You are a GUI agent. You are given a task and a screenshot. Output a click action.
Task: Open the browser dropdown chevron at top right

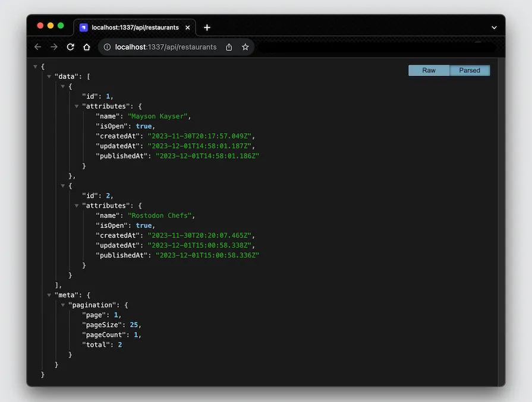coord(493,27)
